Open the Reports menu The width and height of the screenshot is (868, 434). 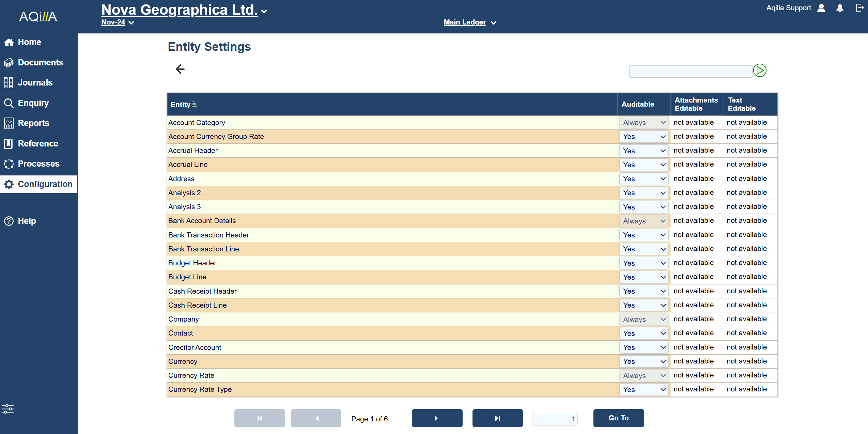point(33,123)
